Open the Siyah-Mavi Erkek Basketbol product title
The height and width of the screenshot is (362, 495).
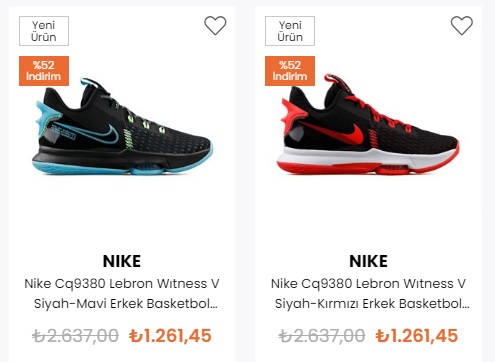click(122, 293)
